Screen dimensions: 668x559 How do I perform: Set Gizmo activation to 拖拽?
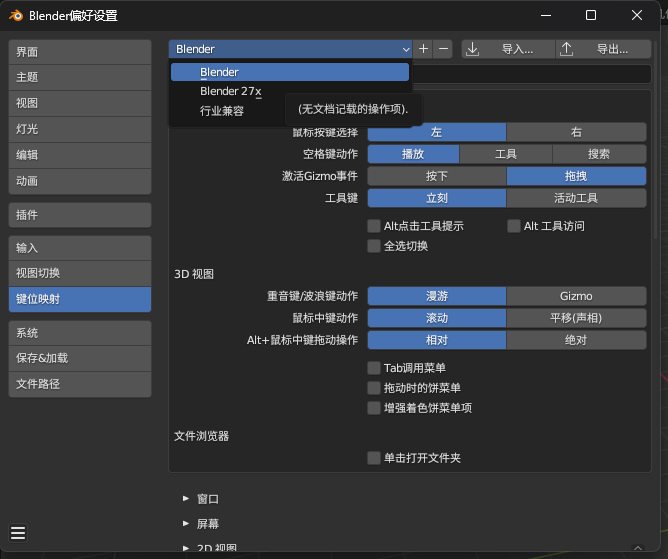pyautogui.click(x=576, y=176)
